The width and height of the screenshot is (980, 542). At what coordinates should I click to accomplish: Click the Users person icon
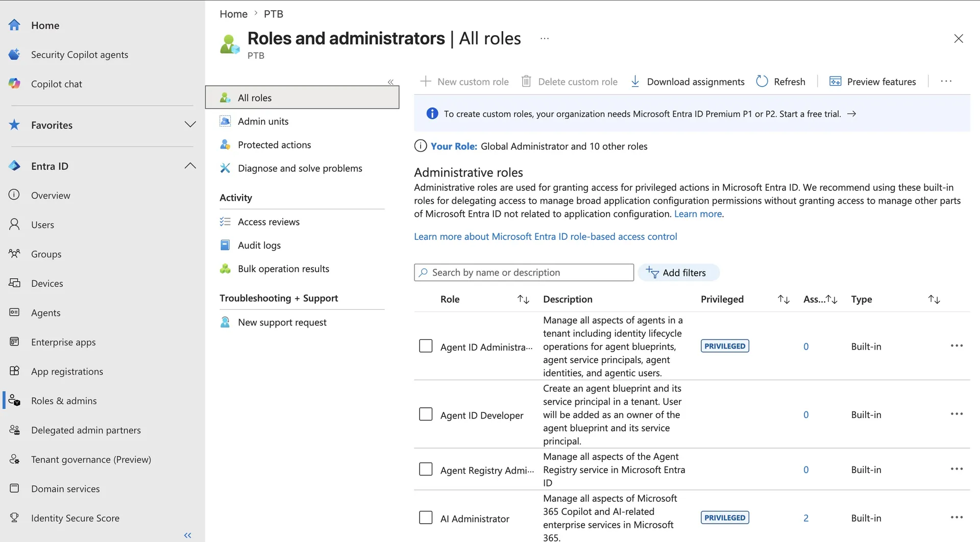[14, 224]
